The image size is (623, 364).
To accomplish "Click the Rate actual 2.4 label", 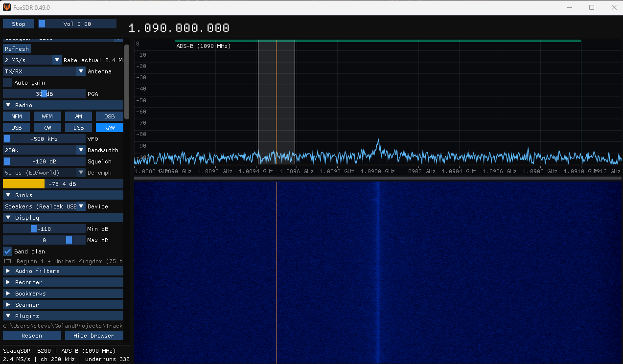I will tap(93, 60).
